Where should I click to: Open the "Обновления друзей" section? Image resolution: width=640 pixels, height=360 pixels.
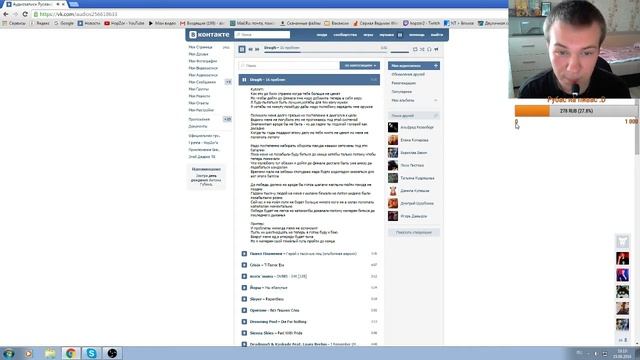[x=408, y=75]
